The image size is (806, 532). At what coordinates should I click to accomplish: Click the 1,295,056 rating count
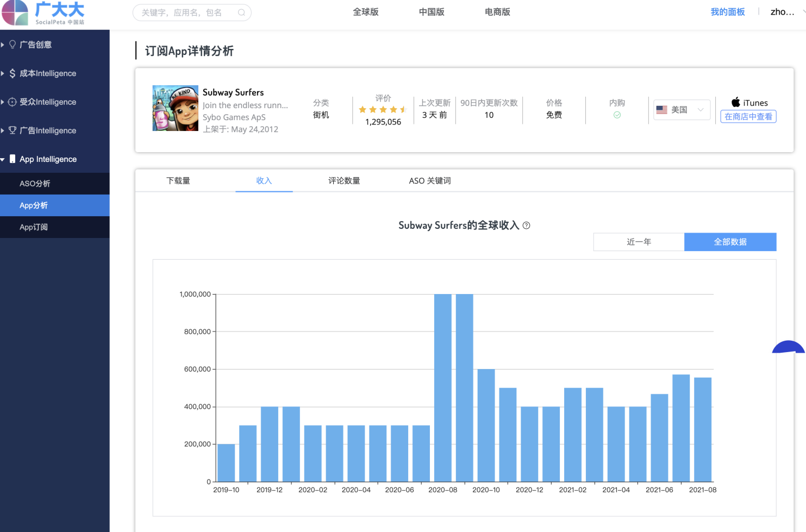383,122
